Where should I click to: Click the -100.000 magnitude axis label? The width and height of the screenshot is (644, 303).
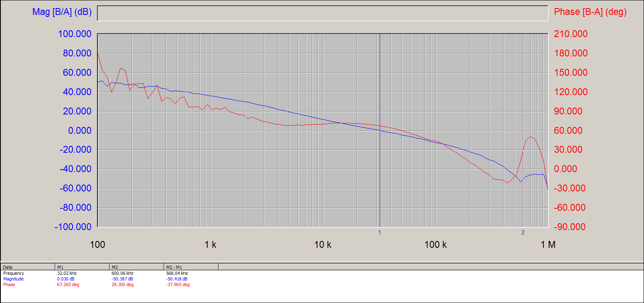tap(73, 227)
